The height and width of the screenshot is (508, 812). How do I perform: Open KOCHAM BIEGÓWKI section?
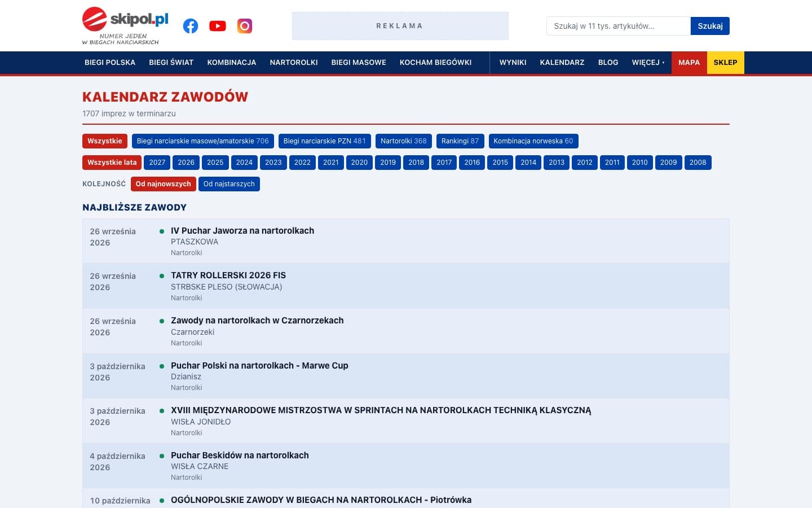pyautogui.click(x=436, y=63)
